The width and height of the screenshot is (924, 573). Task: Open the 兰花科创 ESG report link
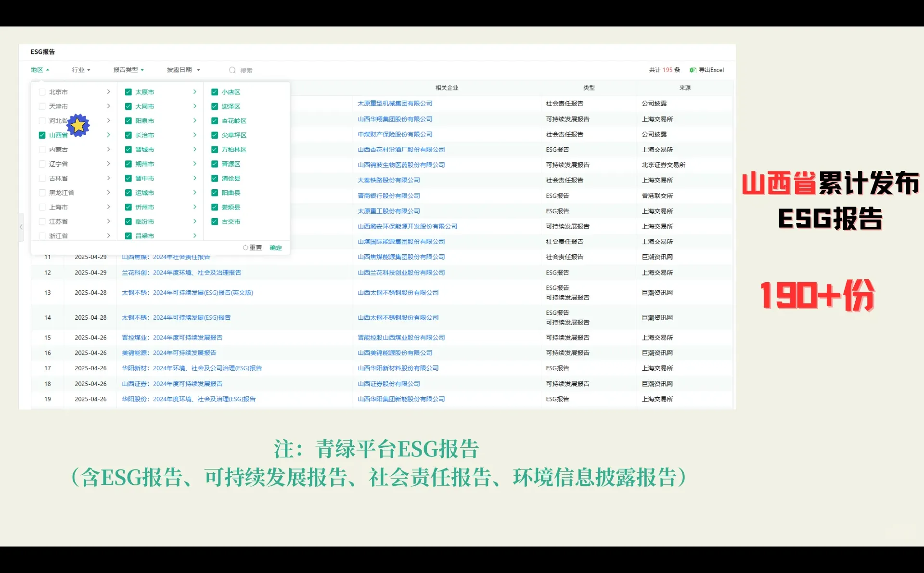tap(181, 272)
